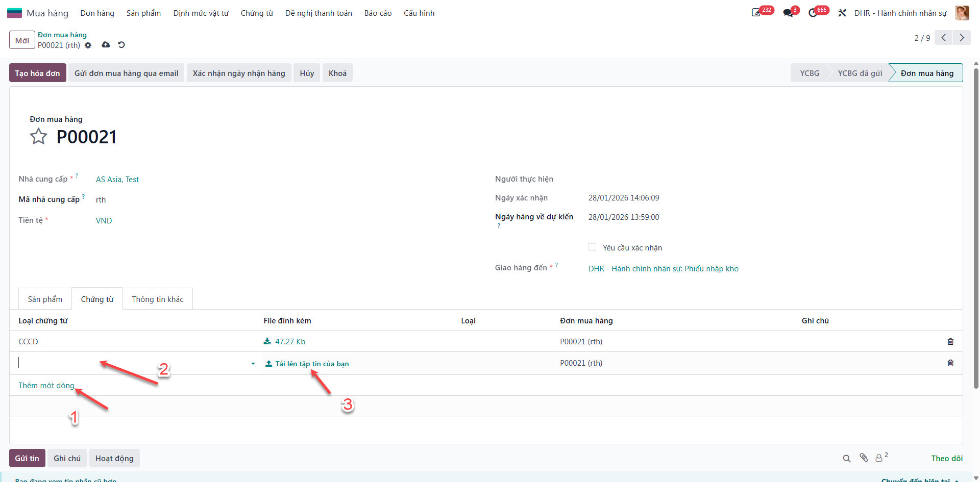Image resolution: width=980 pixels, height=482 pixels.
Task: Open the gear actions menu beside P00021 (rth)
Action: click(x=88, y=45)
